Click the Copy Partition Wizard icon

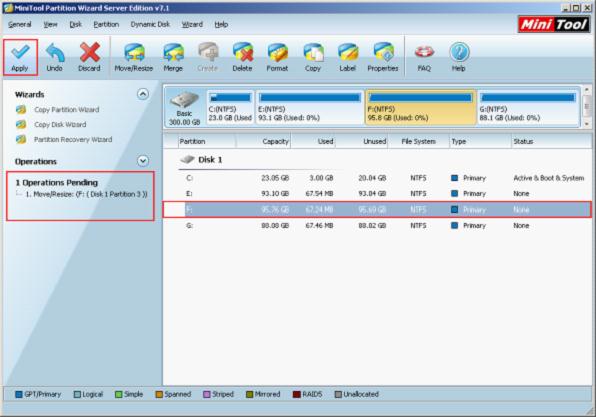click(x=21, y=109)
